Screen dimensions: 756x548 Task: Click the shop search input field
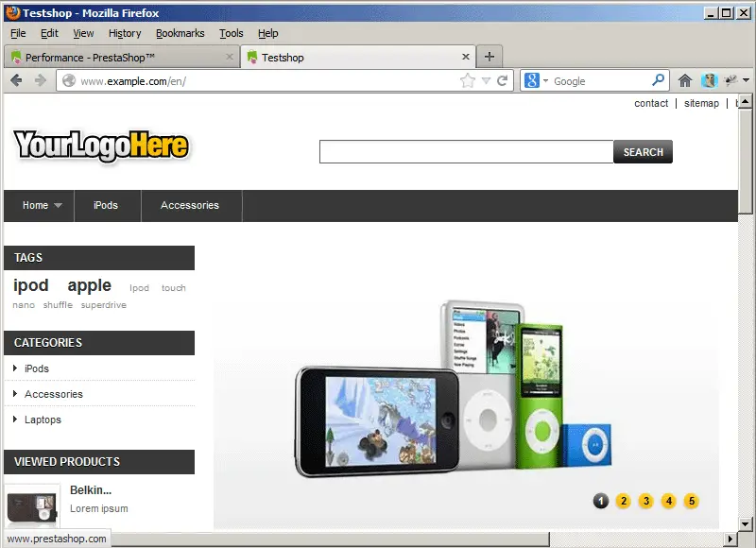tap(466, 152)
